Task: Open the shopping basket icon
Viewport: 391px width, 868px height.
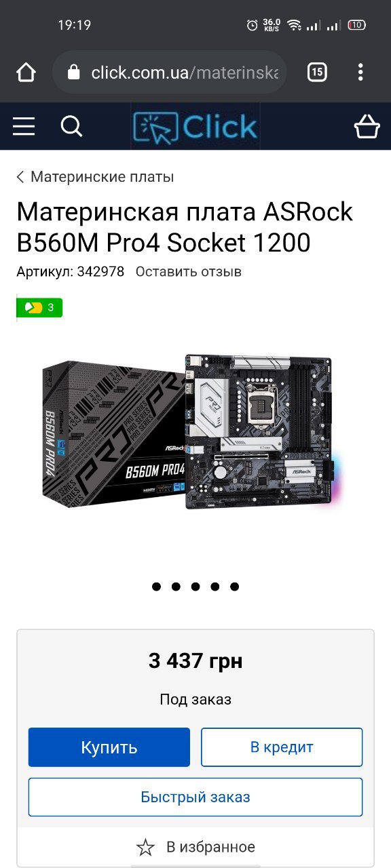Action: 367,125
